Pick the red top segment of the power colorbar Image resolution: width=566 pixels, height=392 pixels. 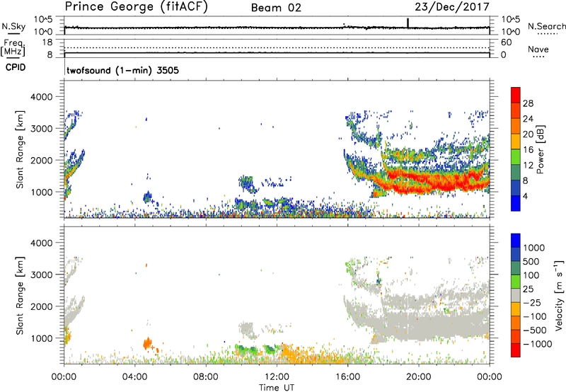516,96
